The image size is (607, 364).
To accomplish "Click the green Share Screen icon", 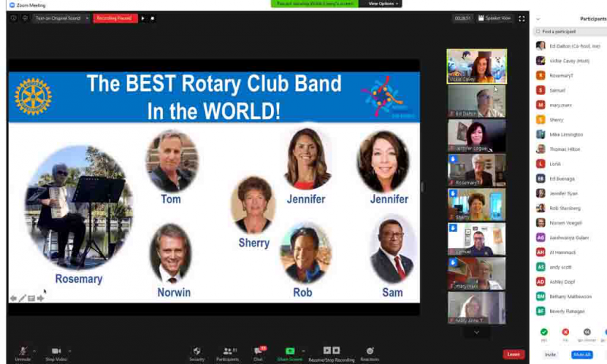I will [x=290, y=351].
